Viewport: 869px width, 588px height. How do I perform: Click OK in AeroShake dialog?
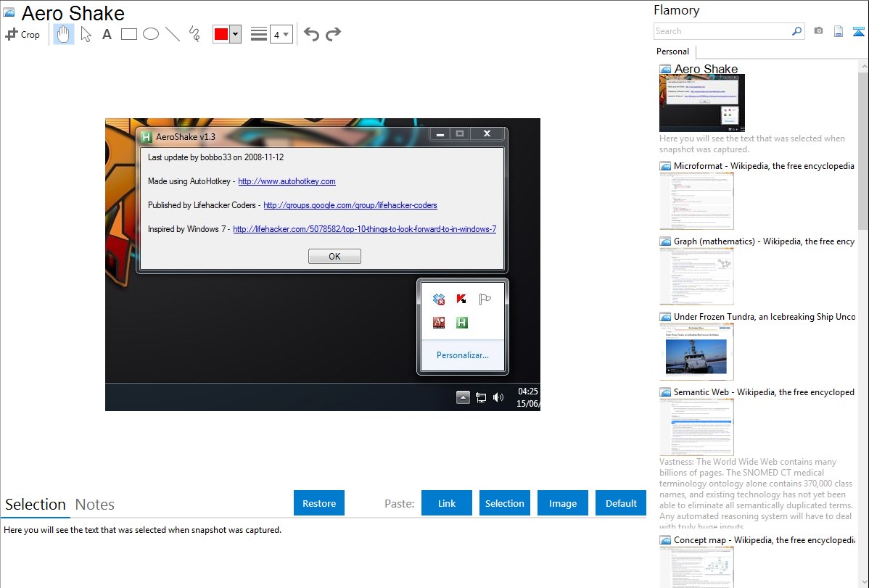[x=334, y=256]
